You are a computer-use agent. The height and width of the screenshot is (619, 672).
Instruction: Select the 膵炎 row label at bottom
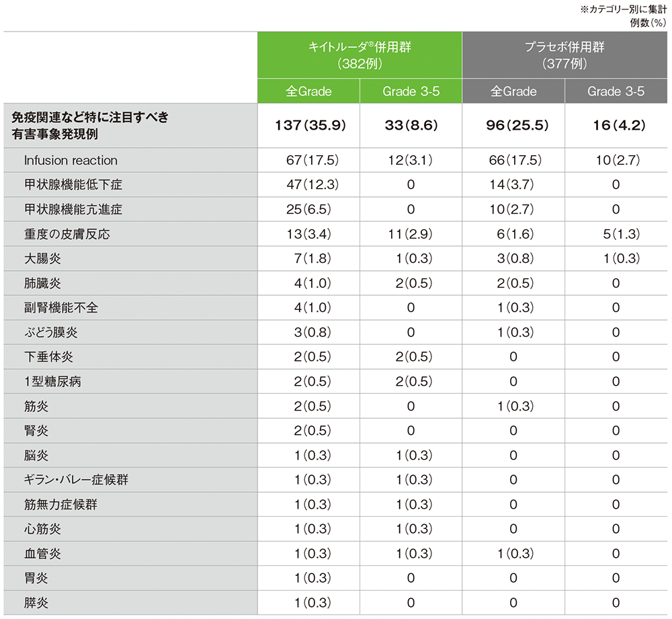(36, 602)
